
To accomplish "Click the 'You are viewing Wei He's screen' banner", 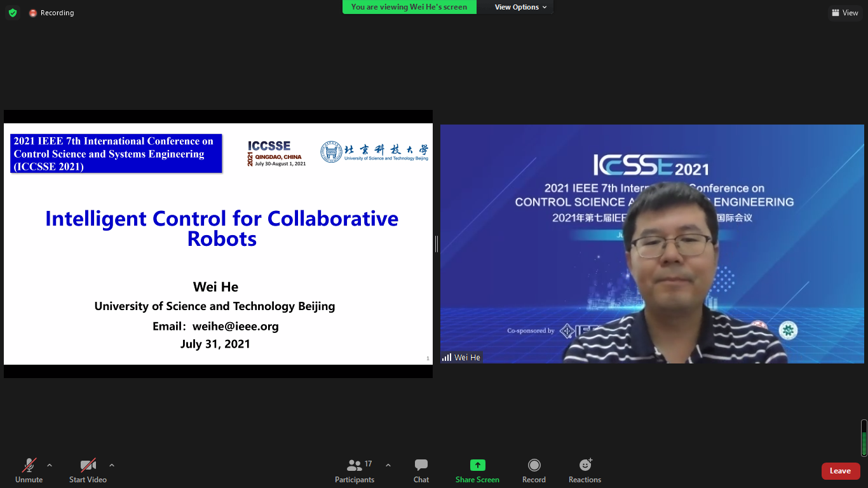I will point(409,7).
